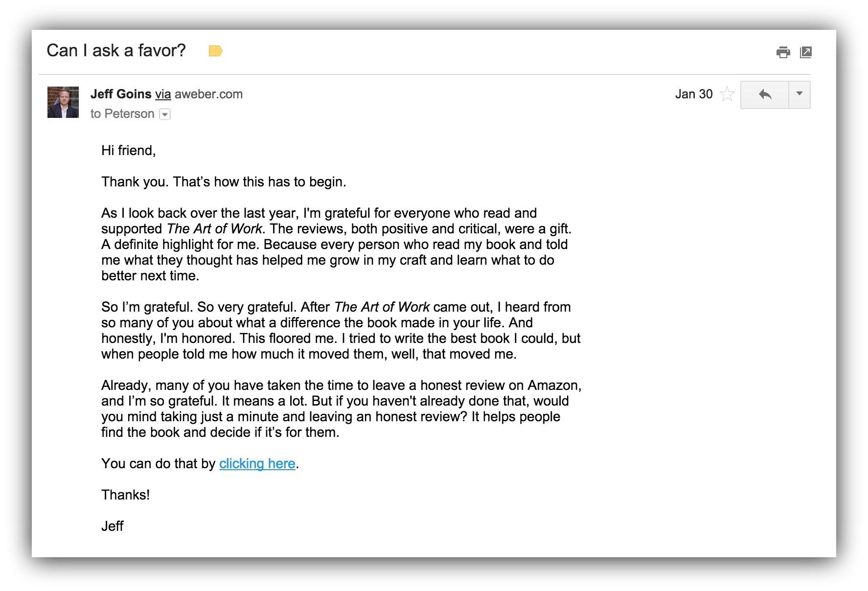Click the underlined "via" link
Viewport: 868px width, 591px height.
(x=163, y=94)
